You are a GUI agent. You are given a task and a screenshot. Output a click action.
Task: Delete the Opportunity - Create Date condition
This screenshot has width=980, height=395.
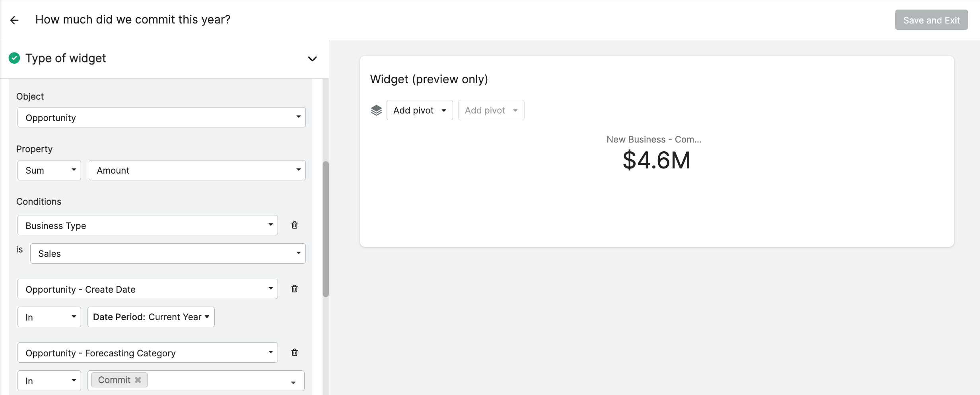[294, 289]
